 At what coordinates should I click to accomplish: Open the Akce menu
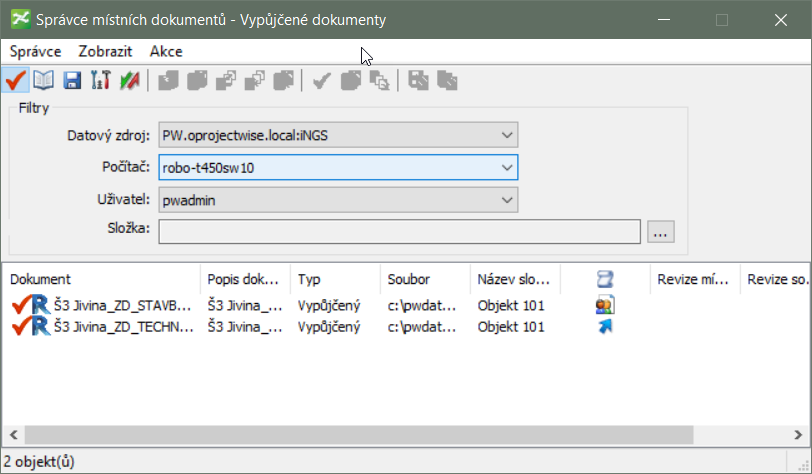[x=166, y=51]
